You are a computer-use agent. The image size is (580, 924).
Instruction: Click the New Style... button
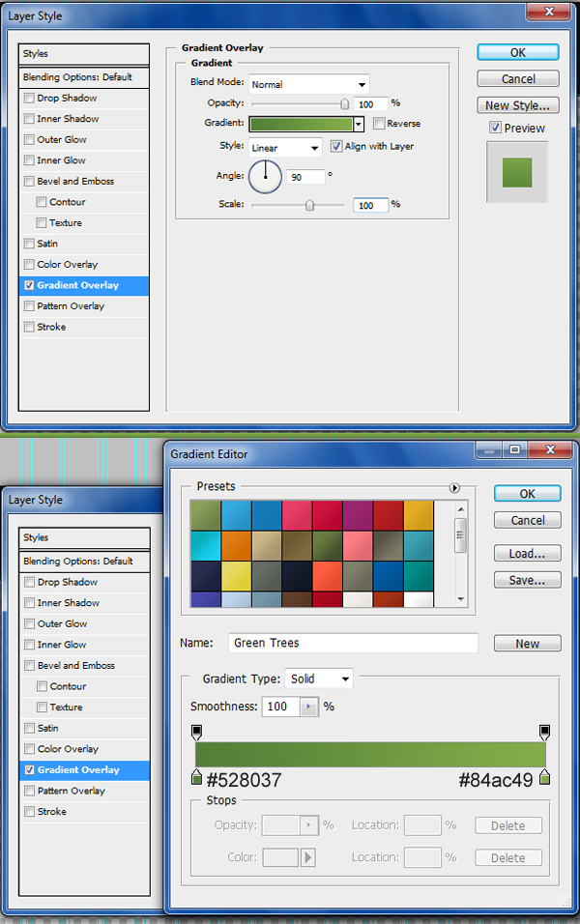518,105
